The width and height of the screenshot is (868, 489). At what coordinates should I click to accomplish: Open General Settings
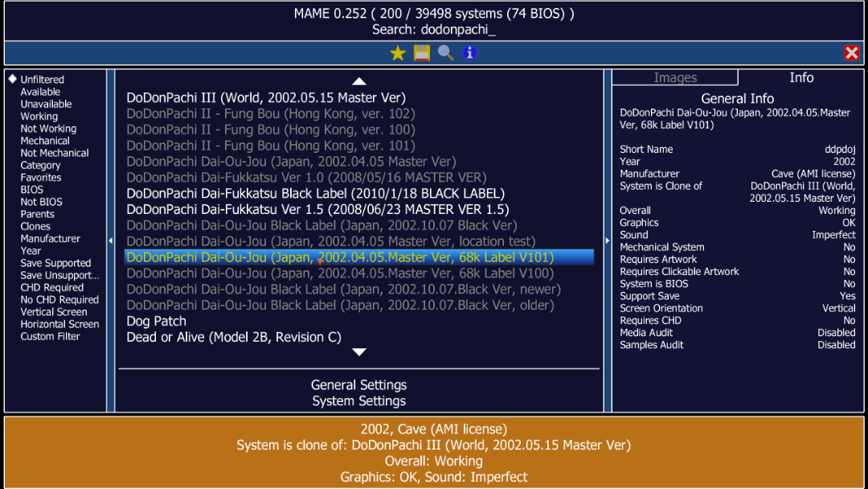tap(358, 384)
